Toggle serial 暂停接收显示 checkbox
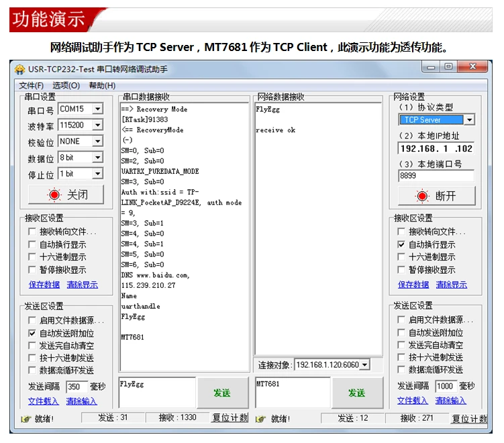Screen dimensions: 504x443 [x=32, y=270]
